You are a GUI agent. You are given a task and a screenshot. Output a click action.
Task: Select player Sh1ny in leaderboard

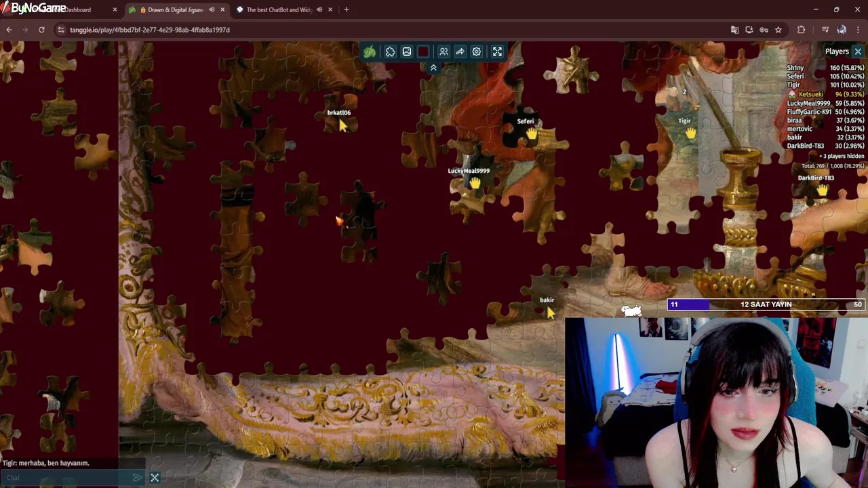825,68
